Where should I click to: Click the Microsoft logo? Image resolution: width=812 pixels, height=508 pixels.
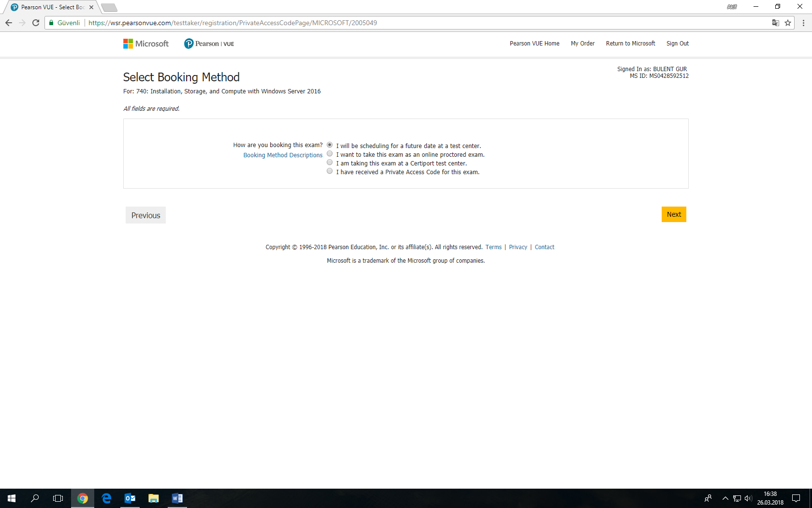click(x=145, y=44)
